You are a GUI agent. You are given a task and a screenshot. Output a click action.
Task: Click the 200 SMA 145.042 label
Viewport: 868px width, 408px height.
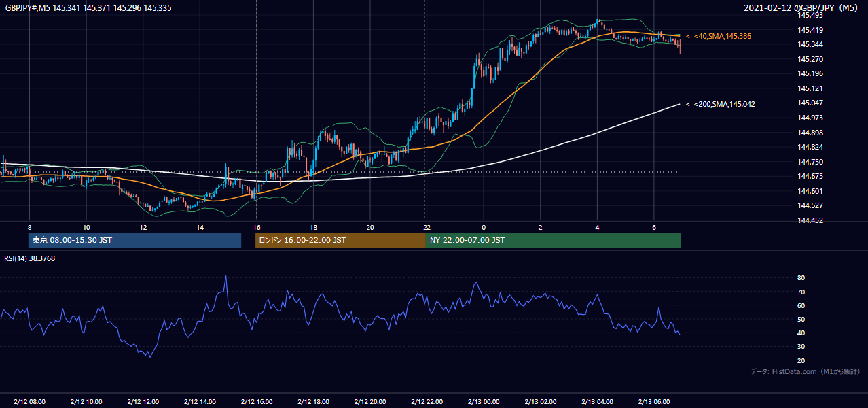coord(720,104)
